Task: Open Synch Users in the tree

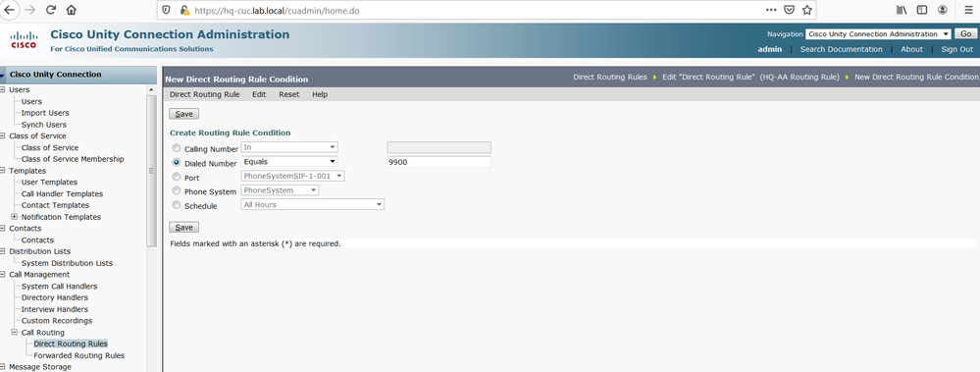Action: [x=44, y=125]
